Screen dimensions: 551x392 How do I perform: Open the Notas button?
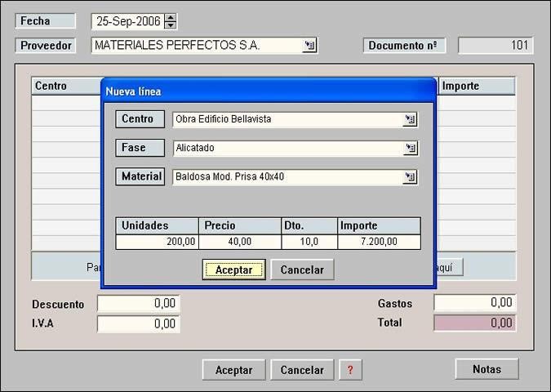pos(487,369)
